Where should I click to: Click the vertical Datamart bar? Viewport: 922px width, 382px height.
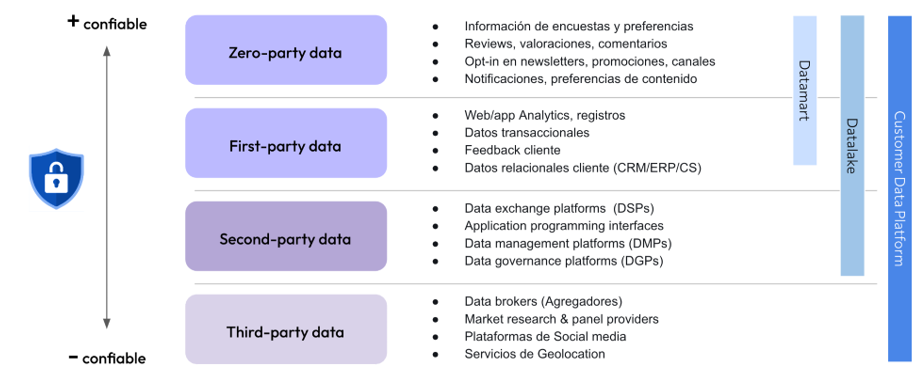pos(804,90)
